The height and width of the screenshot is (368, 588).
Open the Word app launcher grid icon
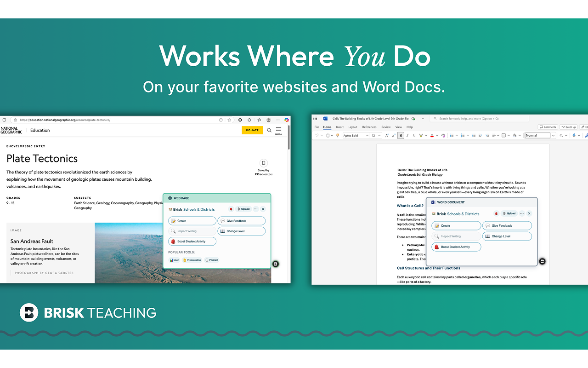[x=315, y=119]
